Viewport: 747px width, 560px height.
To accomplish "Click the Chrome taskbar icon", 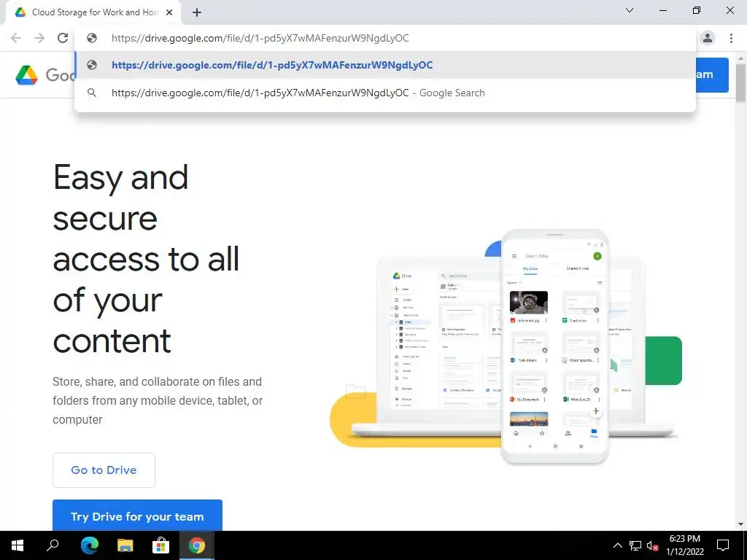I will 196,545.
